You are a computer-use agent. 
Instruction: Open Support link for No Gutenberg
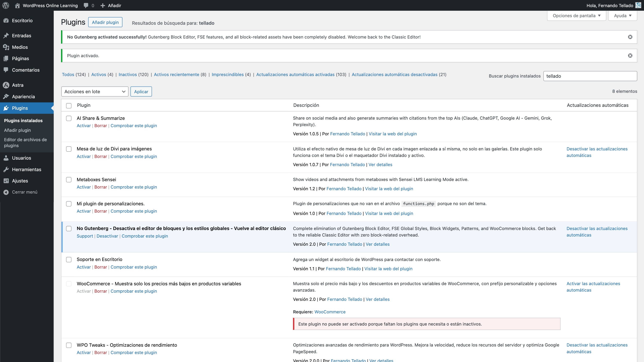point(85,236)
